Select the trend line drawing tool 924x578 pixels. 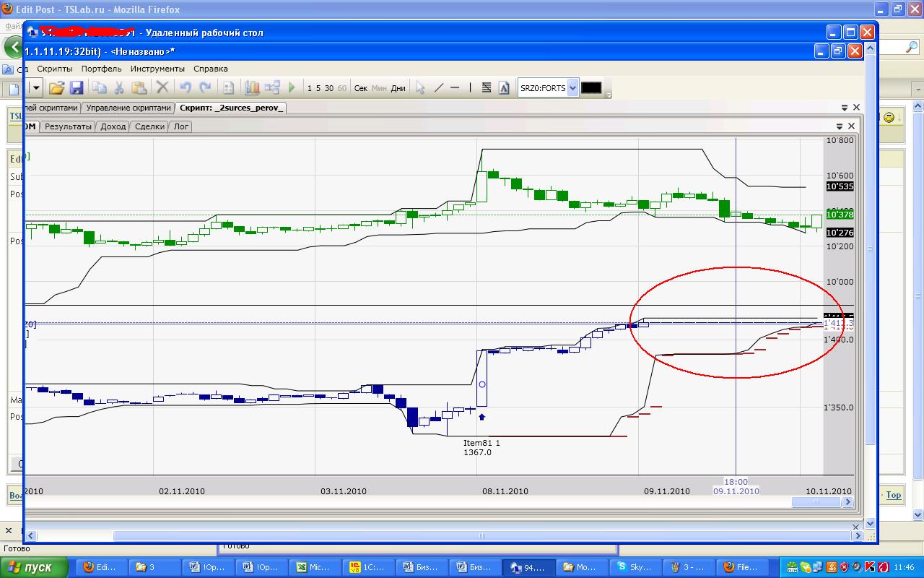(x=438, y=88)
